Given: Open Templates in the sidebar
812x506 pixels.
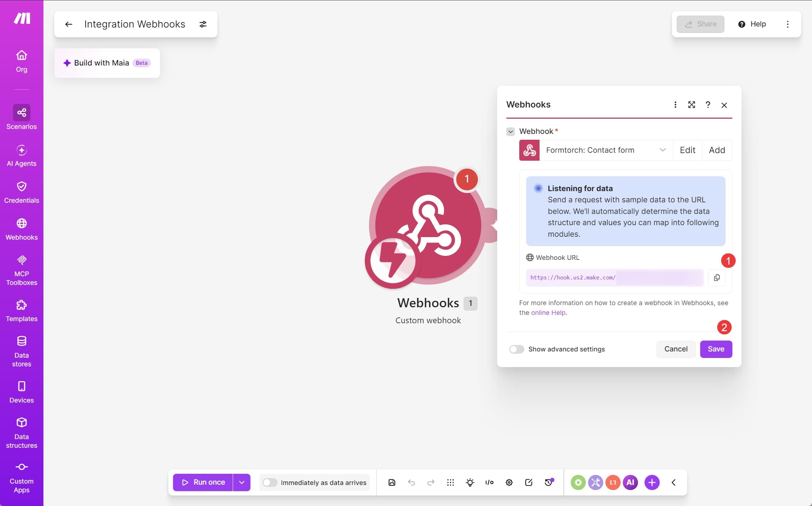Looking at the screenshot, I should 21,311.
